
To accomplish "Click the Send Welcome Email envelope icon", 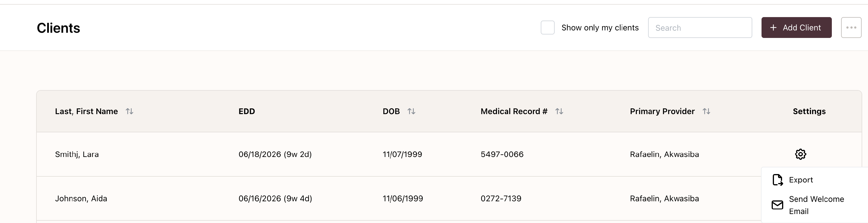I will [777, 205].
